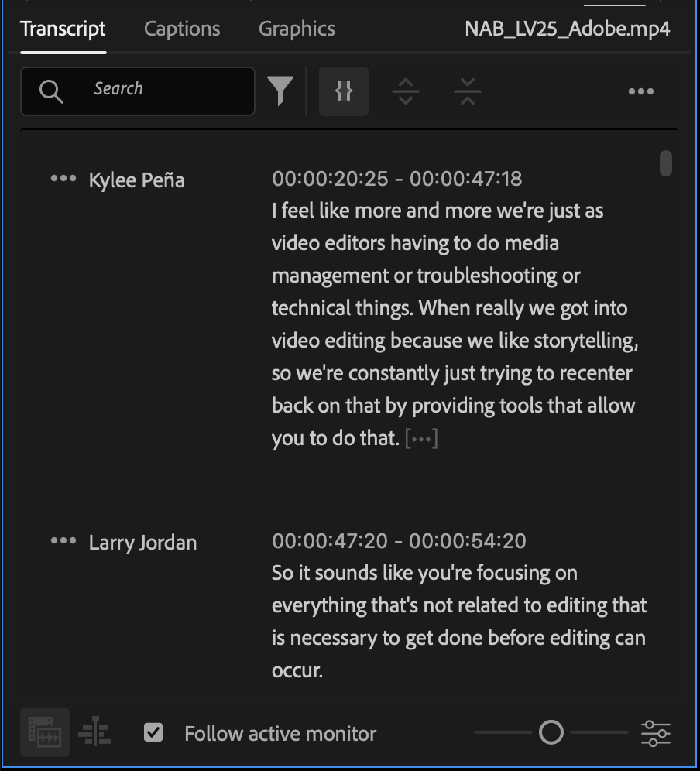700x771 pixels.
Task: Toggle the show pauses brackets button
Action: coord(344,91)
